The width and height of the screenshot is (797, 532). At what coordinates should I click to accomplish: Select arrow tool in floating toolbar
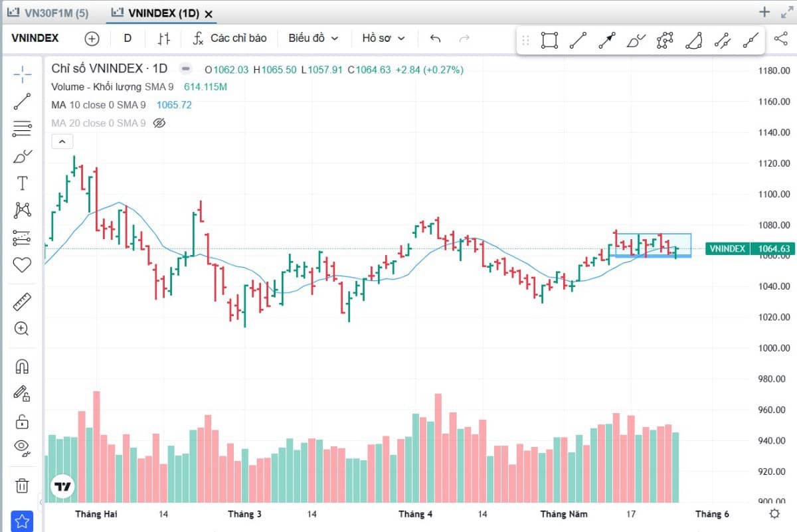(x=607, y=41)
